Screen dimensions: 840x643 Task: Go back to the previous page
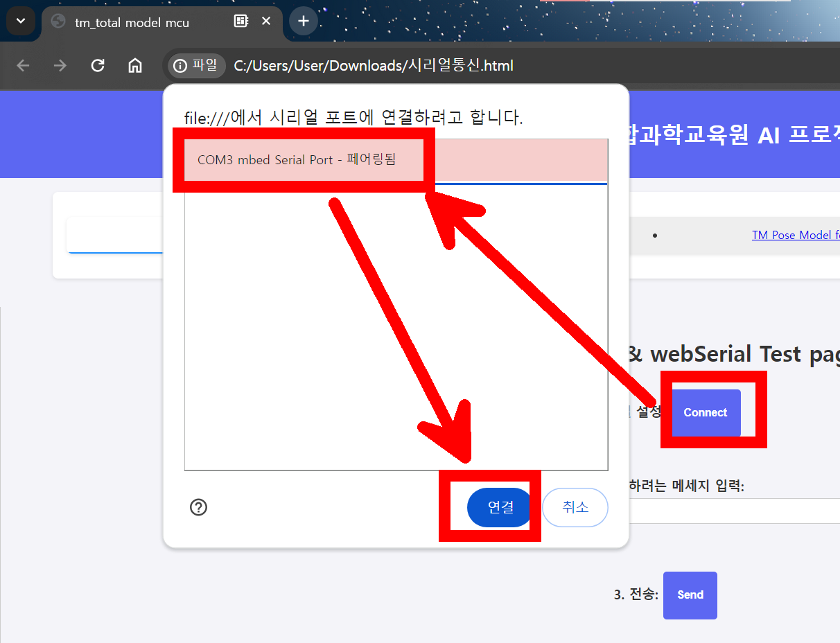tap(23, 66)
